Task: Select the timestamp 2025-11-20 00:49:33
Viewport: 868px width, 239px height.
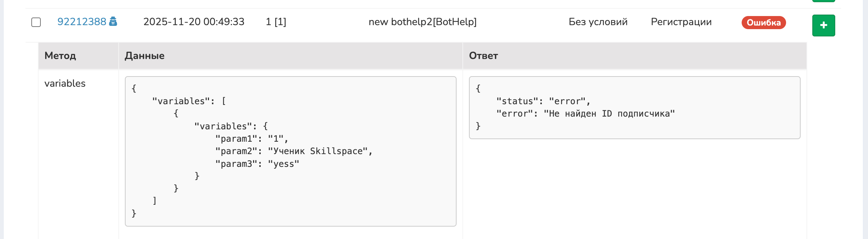Action: click(194, 22)
